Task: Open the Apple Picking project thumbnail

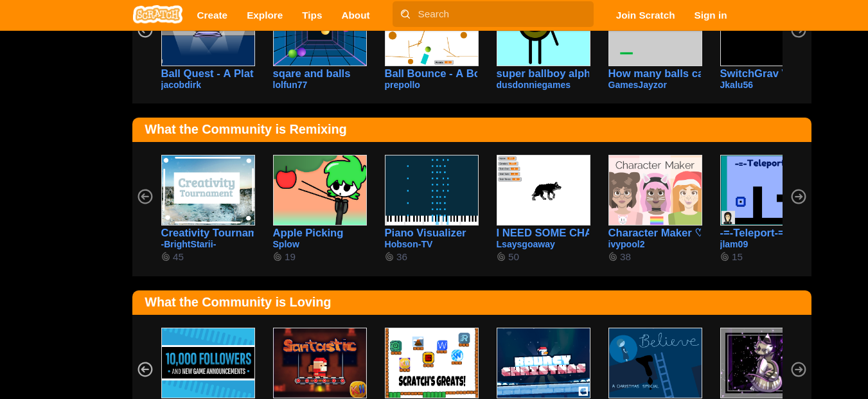Action: point(319,190)
